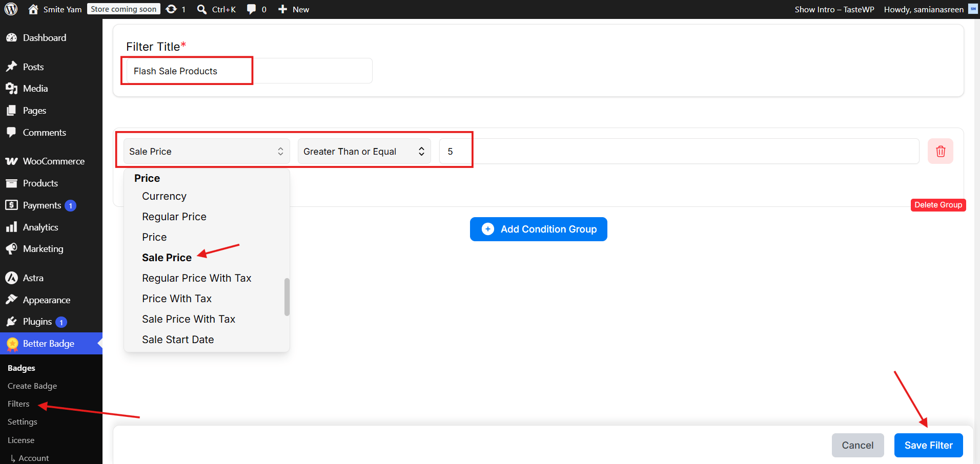Click the Save Filter button
Screen dimensions: 980x464
pos(928,445)
